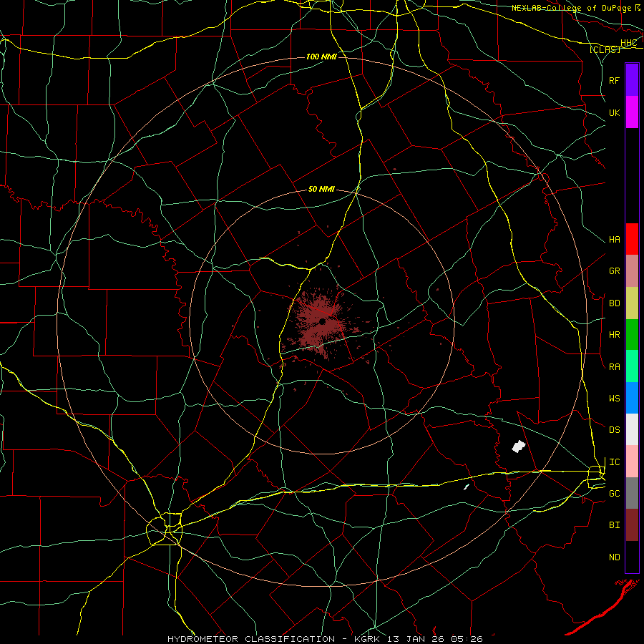Click the "IC" legend label
This screenshot has width=644, height=644.
pos(614,462)
